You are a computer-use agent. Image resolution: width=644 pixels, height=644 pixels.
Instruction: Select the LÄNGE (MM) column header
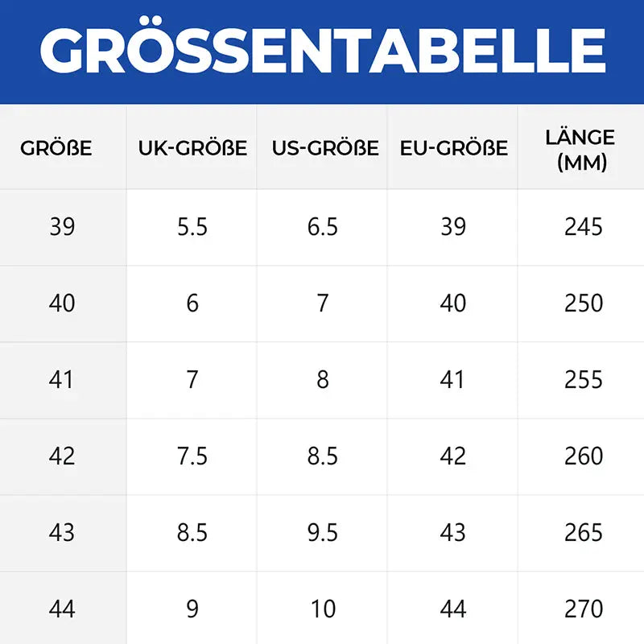[x=580, y=150]
